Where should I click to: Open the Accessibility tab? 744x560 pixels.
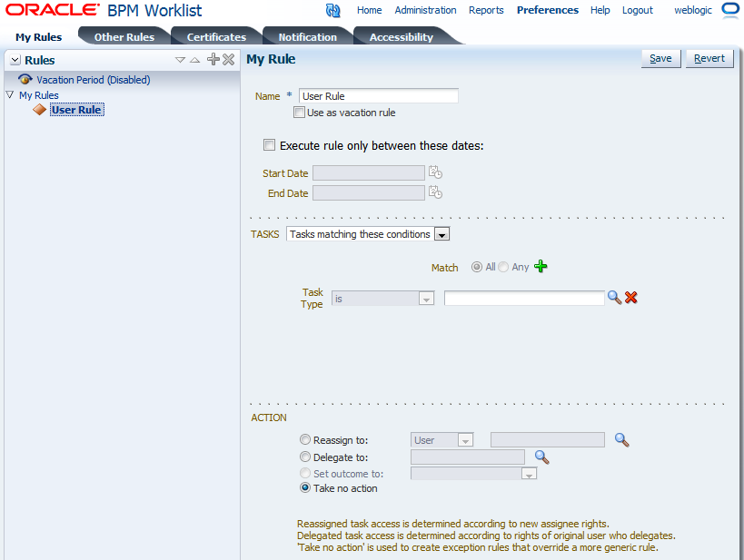click(x=402, y=37)
